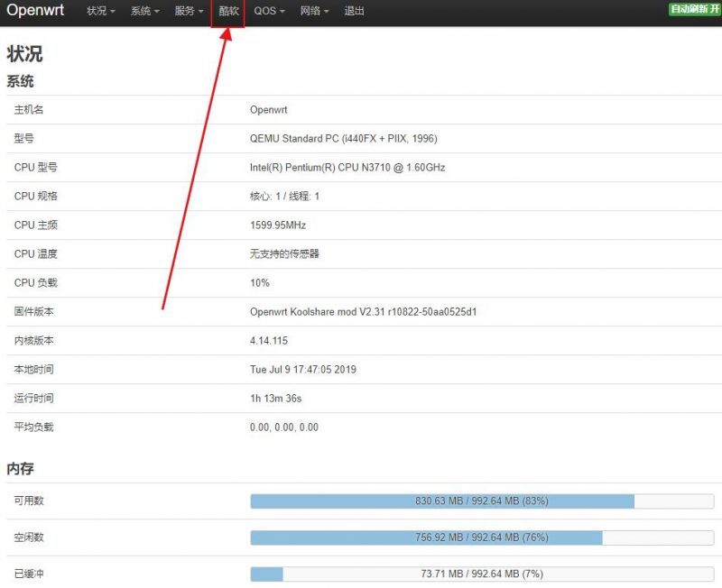Viewport: 722px width, 588px height.
Task: Click the 空闲数 memory progress bar
Action: [481, 537]
